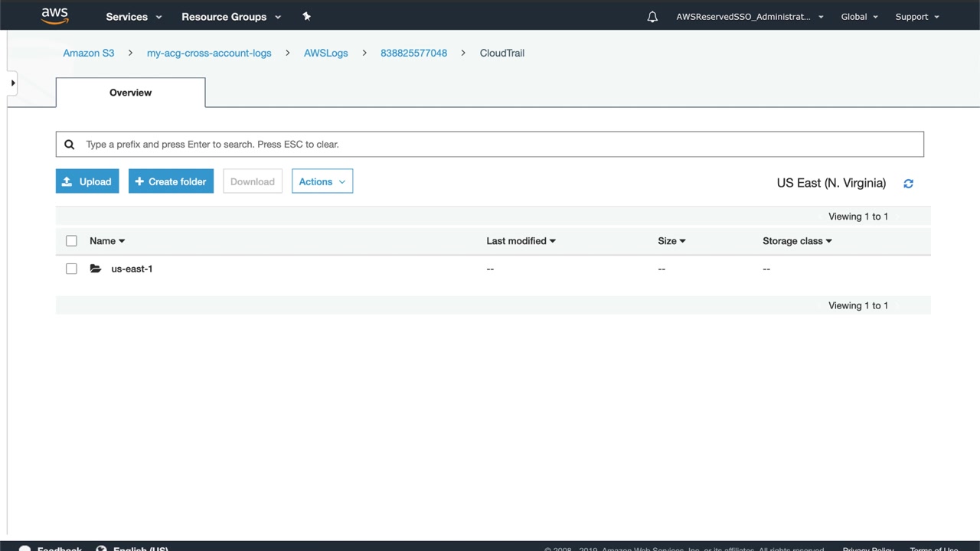The image size is (980, 551).
Task: Open the Services menu
Action: 134,17
